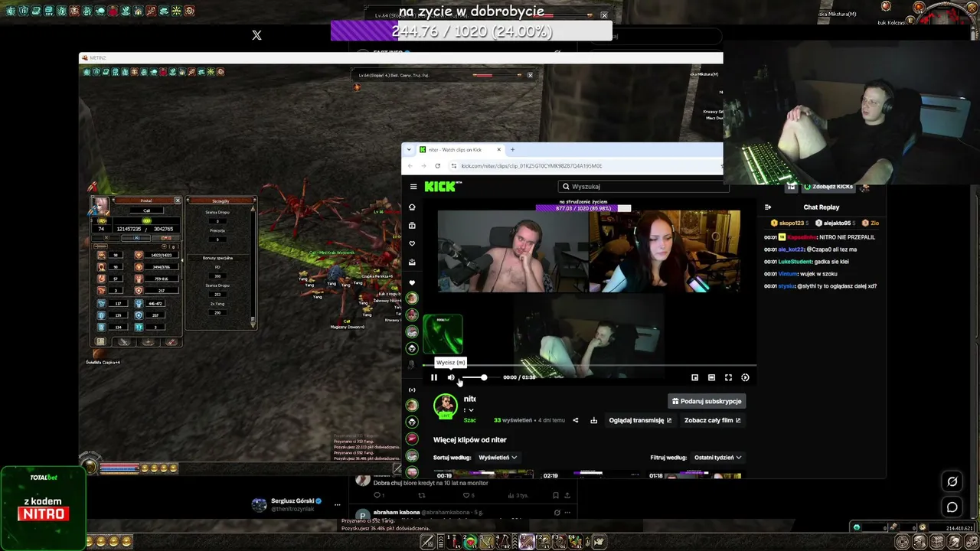Seek in the clip progress bar
The image size is (980, 551).
click(590, 366)
